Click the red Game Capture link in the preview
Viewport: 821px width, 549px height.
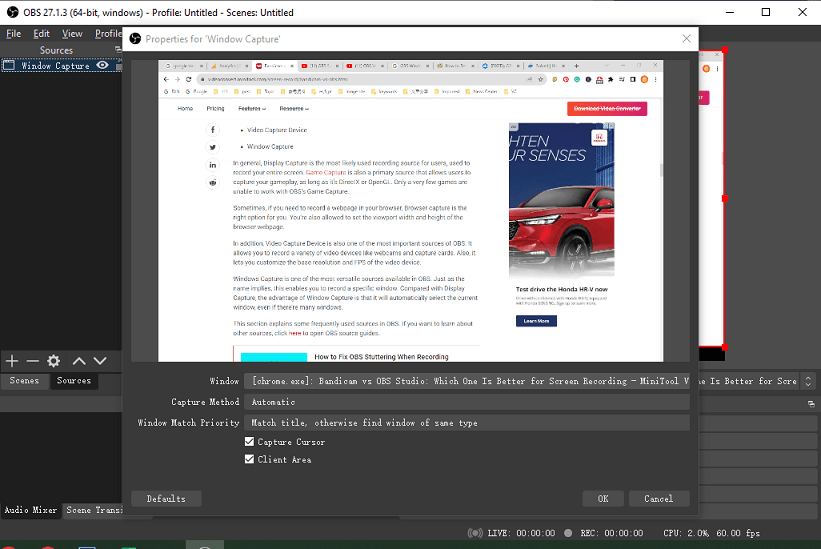326,172
